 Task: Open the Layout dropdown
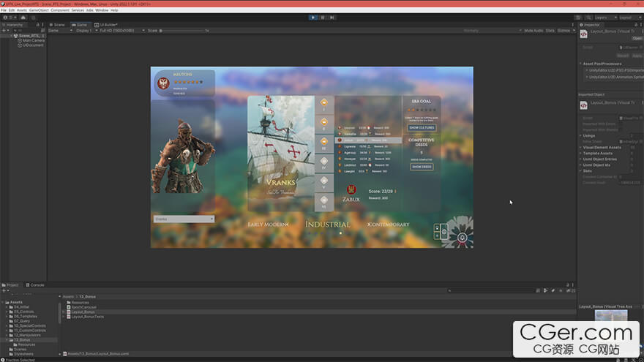click(630, 18)
